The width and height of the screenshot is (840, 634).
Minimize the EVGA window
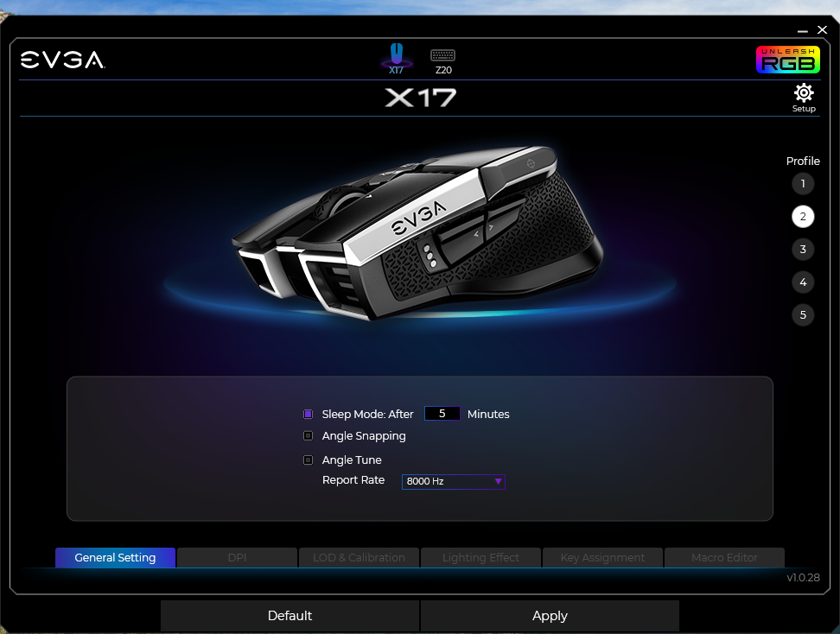tap(802, 30)
